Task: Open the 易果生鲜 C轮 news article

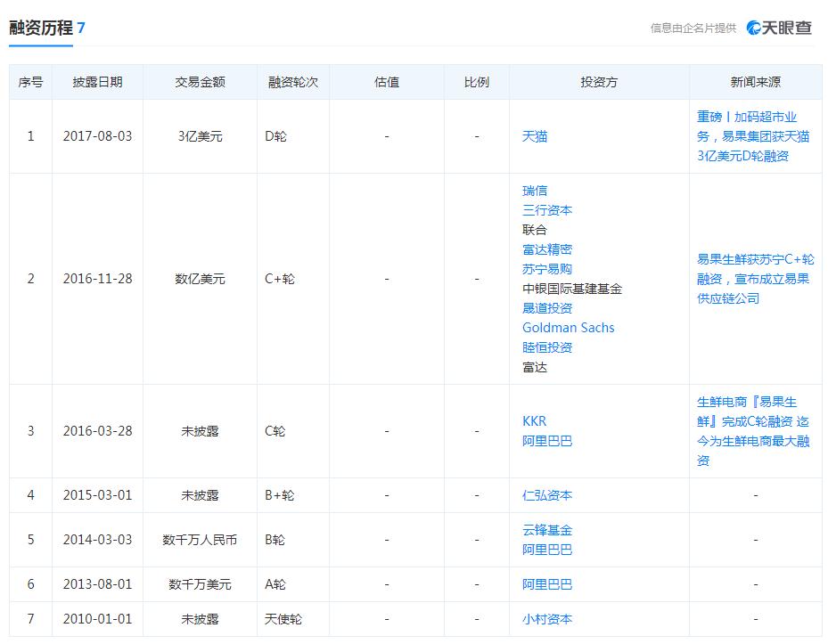Action: pyautogui.click(x=753, y=431)
